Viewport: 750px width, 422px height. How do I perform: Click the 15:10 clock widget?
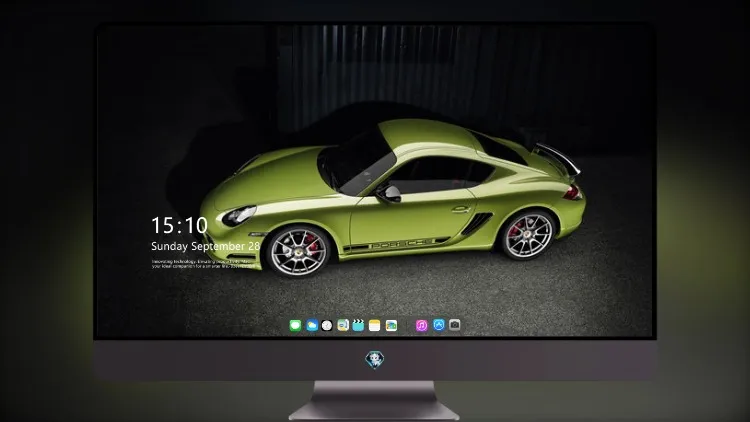(179, 225)
